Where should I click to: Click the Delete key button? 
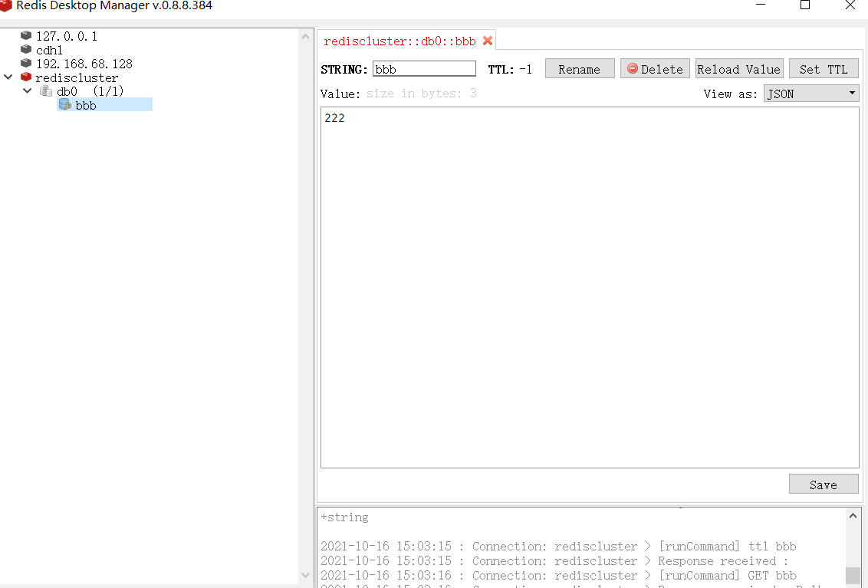[x=655, y=69]
